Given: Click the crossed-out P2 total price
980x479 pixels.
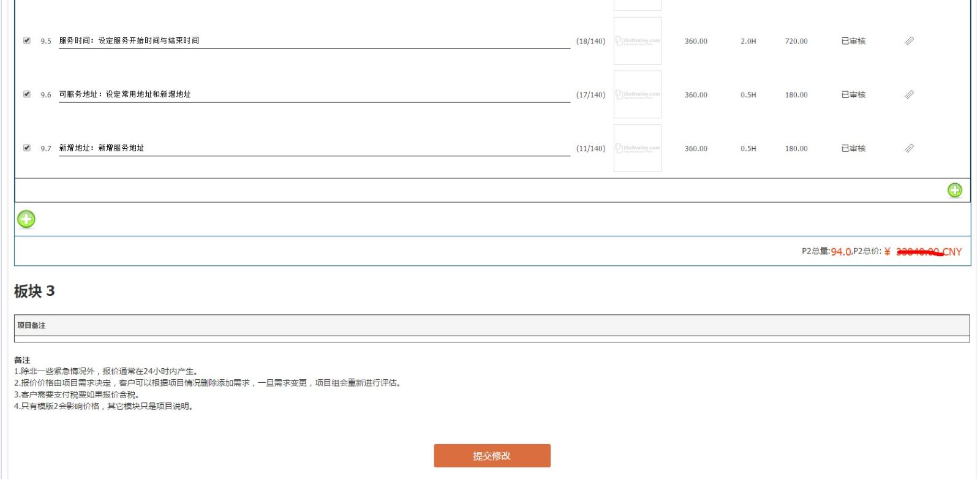Looking at the screenshot, I should tap(918, 252).
